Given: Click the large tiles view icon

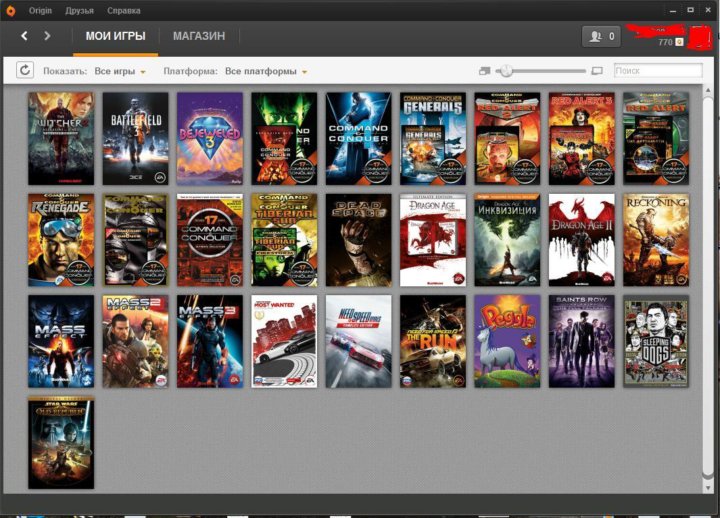Looking at the screenshot, I should click(x=597, y=71).
